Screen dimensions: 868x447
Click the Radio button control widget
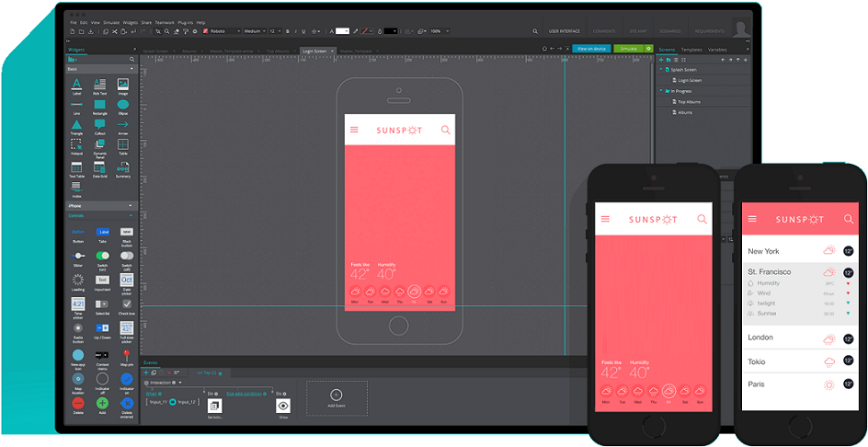[x=77, y=328]
